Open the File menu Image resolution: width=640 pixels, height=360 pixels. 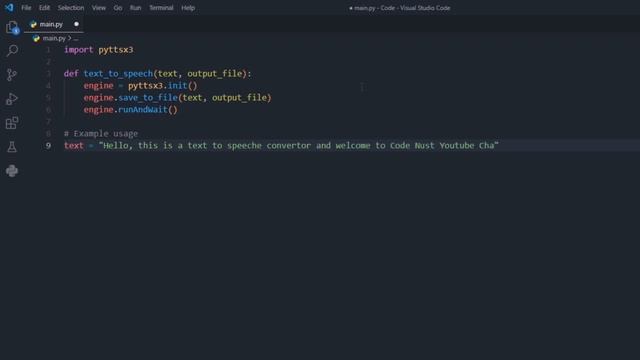pyautogui.click(x=26, y=8)
